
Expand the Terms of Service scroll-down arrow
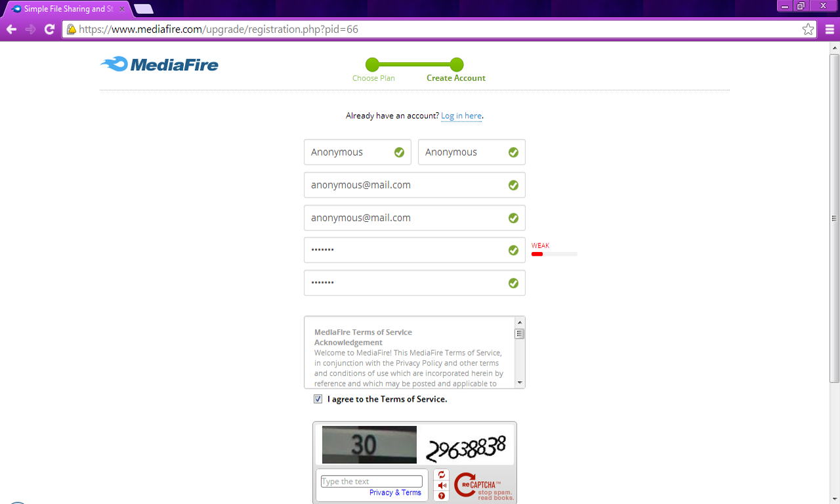519,383
